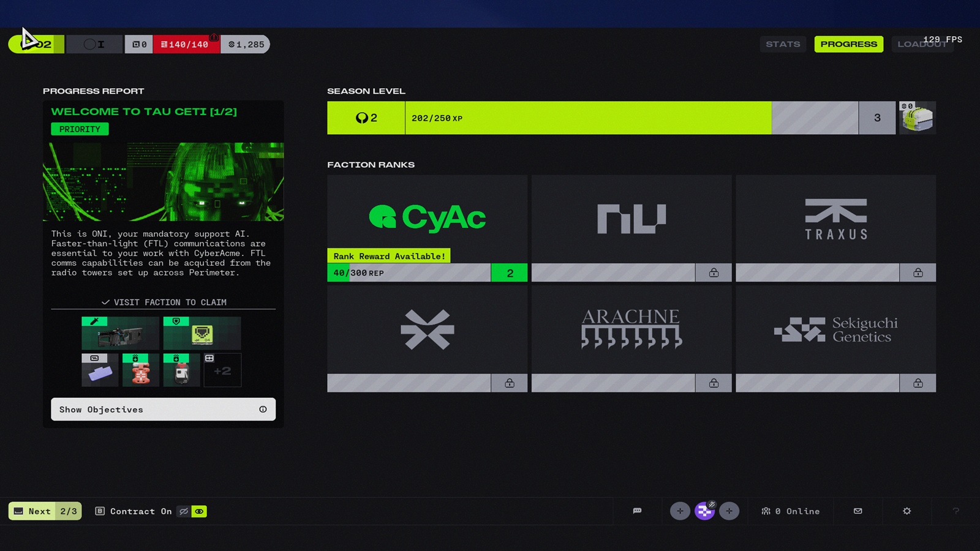
Task: Click the lock icon under Traxus
Action: pyautogui.click(x=918, y=272)
